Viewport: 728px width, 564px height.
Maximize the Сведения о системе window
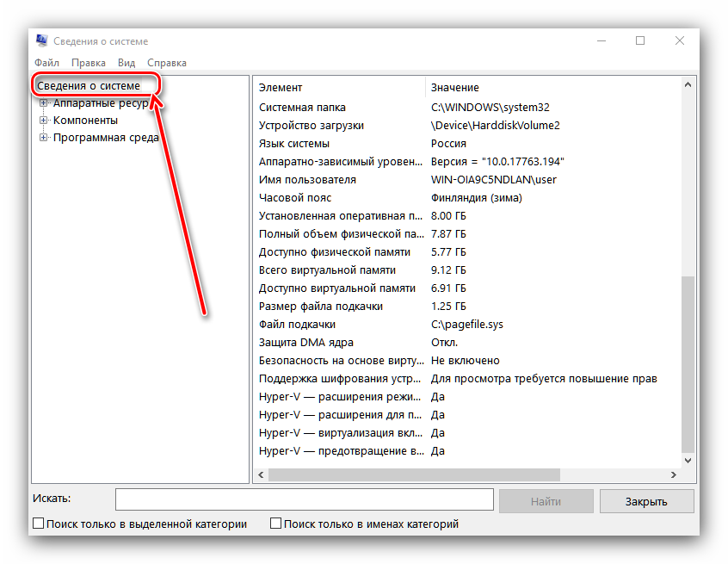pyautogui.click(x=640, y=40)
